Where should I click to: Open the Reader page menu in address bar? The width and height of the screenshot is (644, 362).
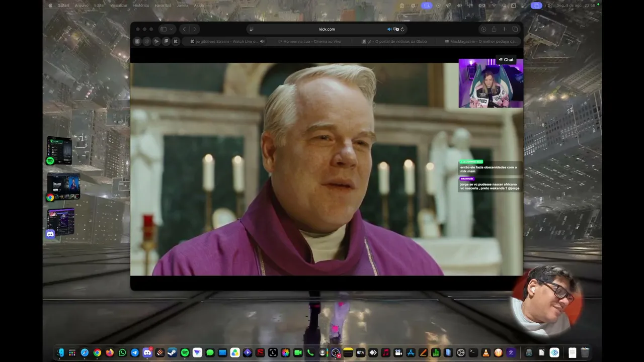[x=252, y=29]
